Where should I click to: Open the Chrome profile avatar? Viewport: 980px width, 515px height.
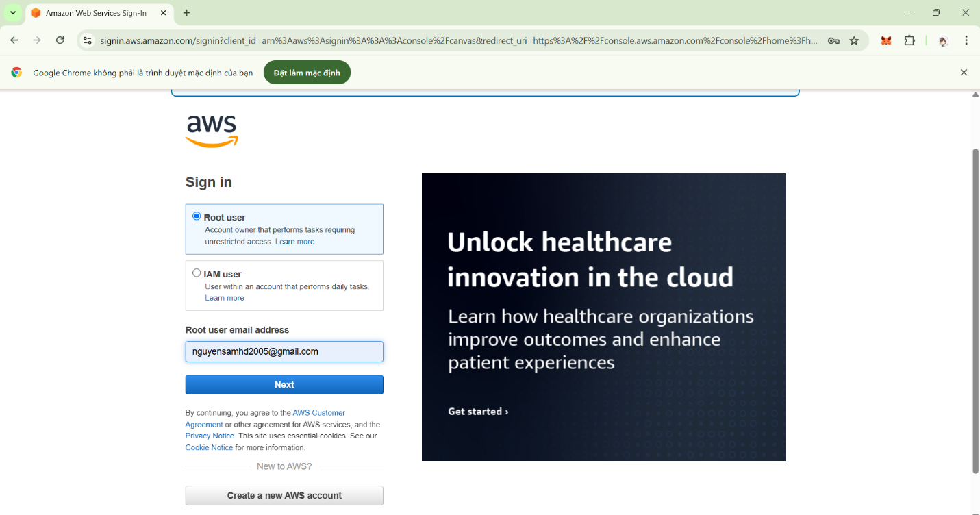[943, 41]
